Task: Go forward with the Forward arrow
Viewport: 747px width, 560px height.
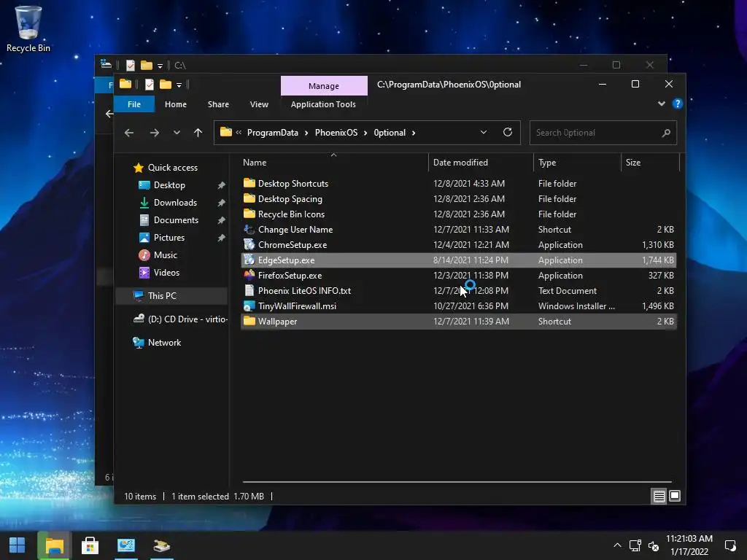Action: [x=155, y=133]
